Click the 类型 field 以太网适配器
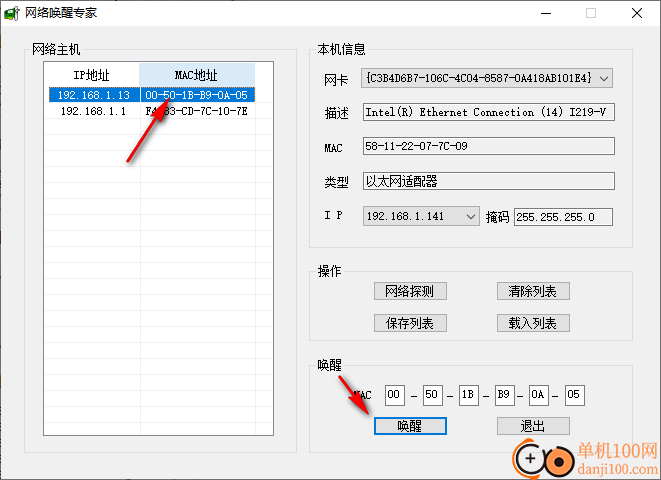This screenshot has width=661, height=480. coord(489,181)
